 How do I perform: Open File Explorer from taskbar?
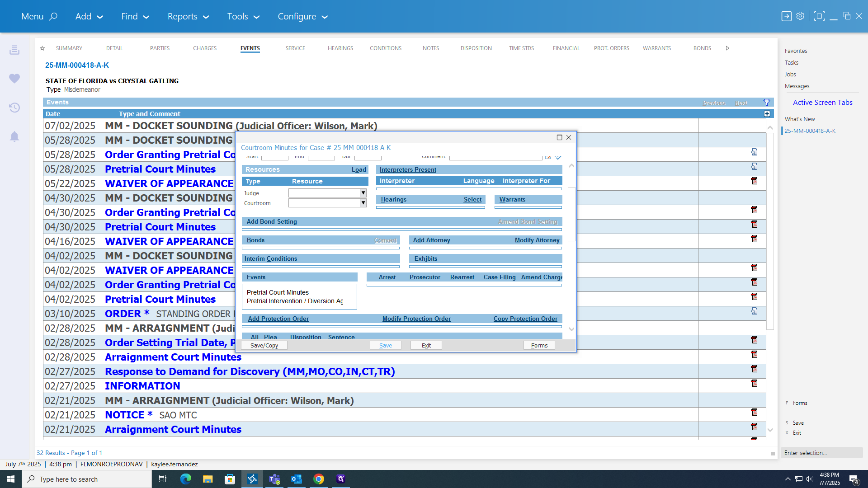click(x=208, y=479)
